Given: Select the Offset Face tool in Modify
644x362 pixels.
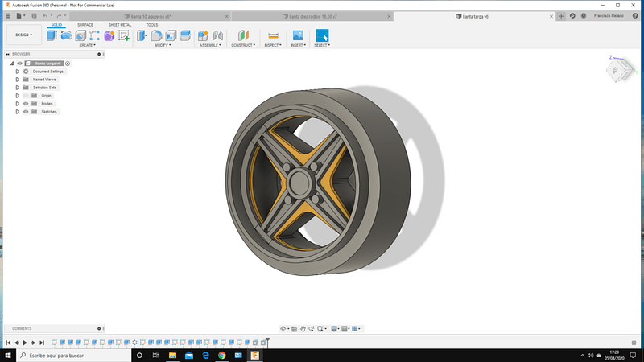Looking at the screenshot, I should tap(186, 35).
